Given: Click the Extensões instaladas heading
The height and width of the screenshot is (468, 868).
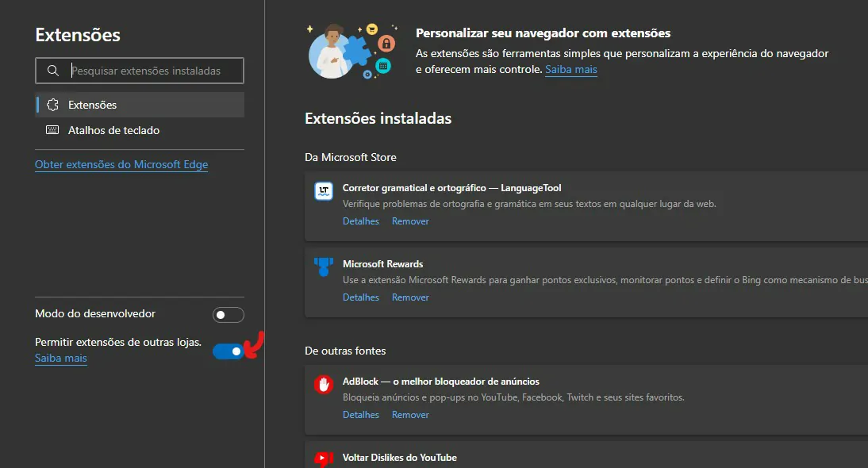Looking at the screenshot, I should [378, 118].
